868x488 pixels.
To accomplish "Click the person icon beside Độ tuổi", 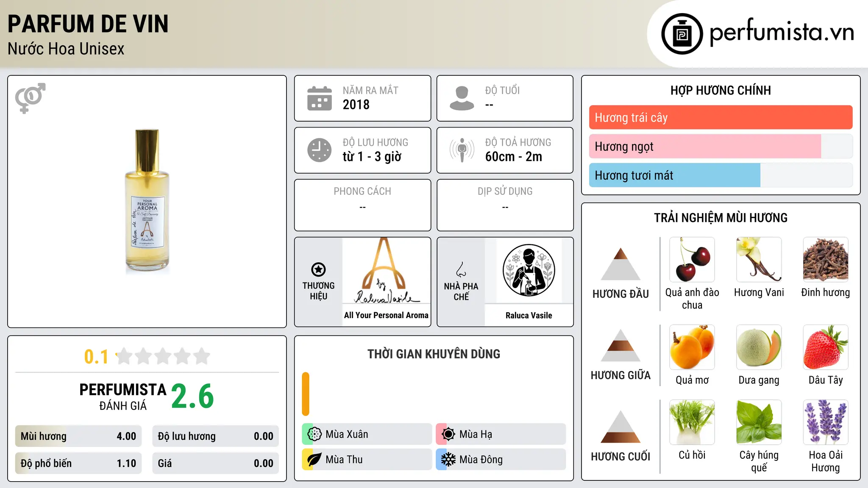I will 462,98.
